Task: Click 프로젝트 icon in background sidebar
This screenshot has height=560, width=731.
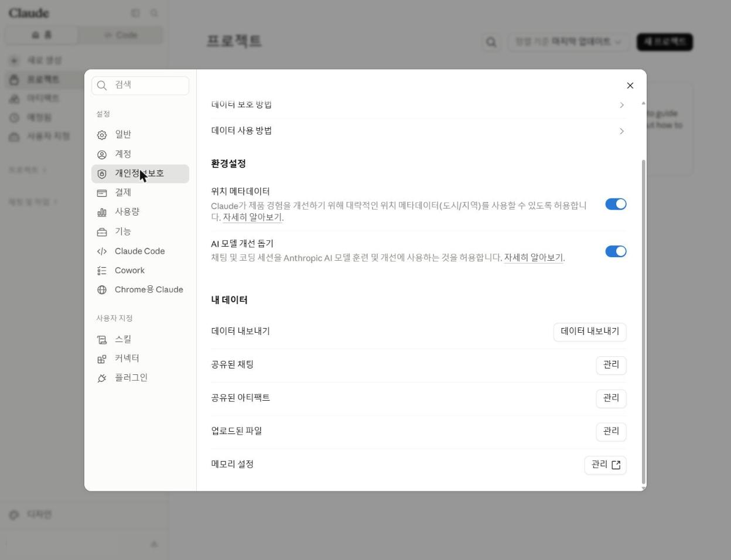Action: [x=14, y=80]
